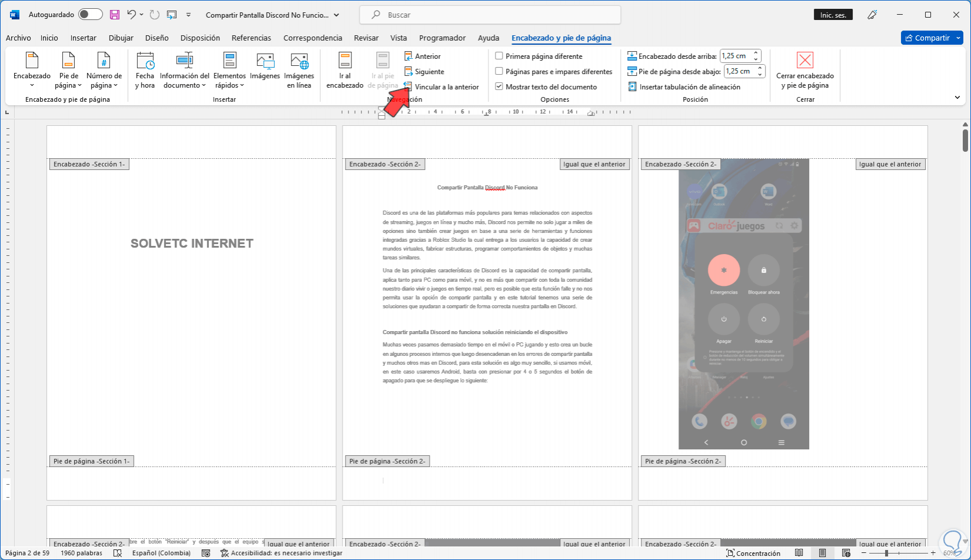Increase Pie de página desde abajo spinner
The width and height of the screenshot is (971, 560).
760,68
